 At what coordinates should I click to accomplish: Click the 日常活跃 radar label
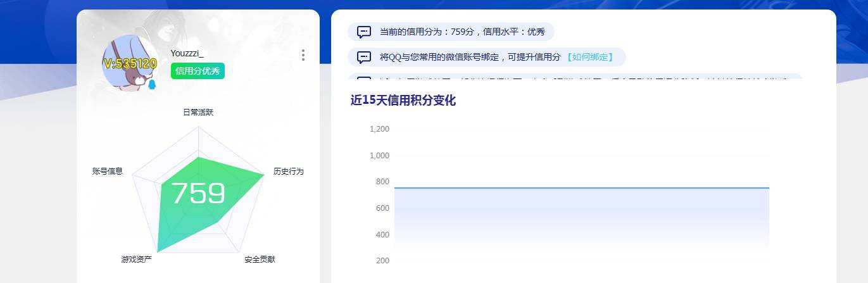[198, 112]
